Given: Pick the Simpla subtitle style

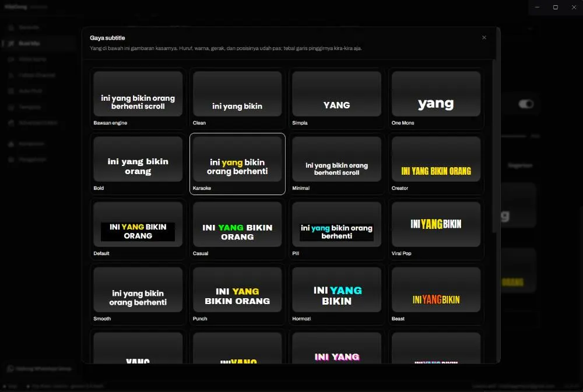Looking at the screenshot, I should tap(336, 99).
